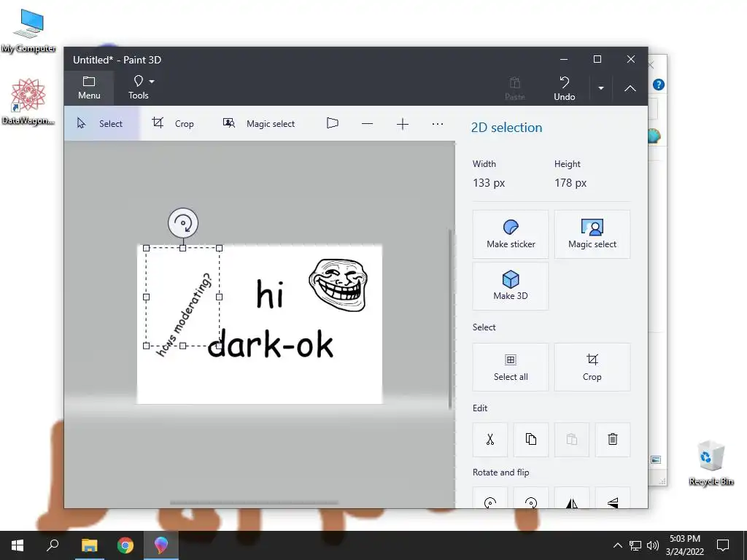747x560 pixels.
Task: Click the network icon in the system tray
Action: 635,545
